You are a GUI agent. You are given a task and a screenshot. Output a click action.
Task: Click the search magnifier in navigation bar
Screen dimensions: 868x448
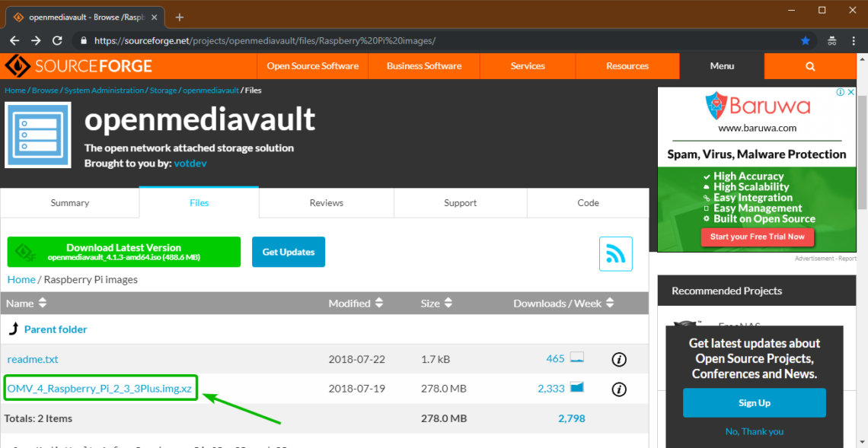[810, 66]
